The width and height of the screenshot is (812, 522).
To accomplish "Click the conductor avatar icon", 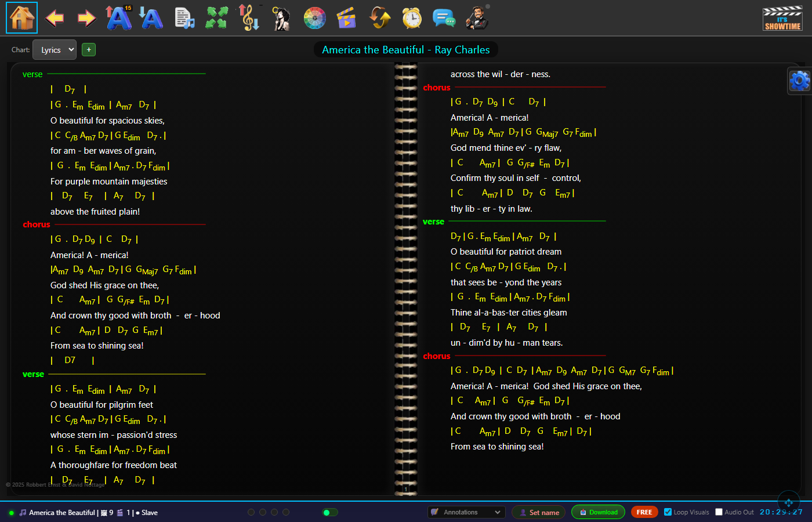I will (477, 18).
